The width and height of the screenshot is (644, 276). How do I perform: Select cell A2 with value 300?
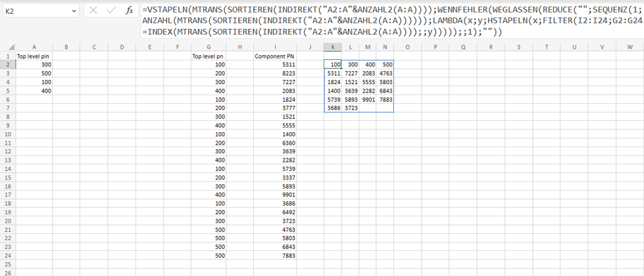click(34, 64)
